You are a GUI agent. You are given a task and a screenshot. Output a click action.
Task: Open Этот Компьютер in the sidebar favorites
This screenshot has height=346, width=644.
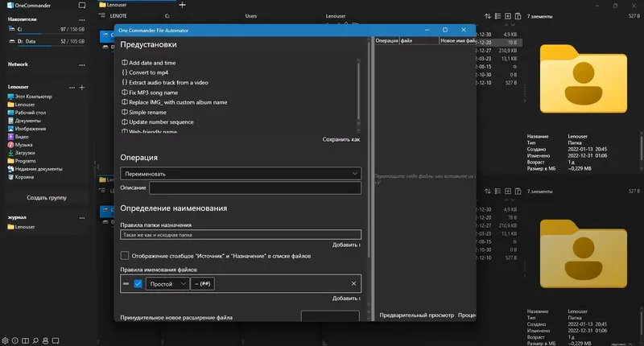coord(30,97)
